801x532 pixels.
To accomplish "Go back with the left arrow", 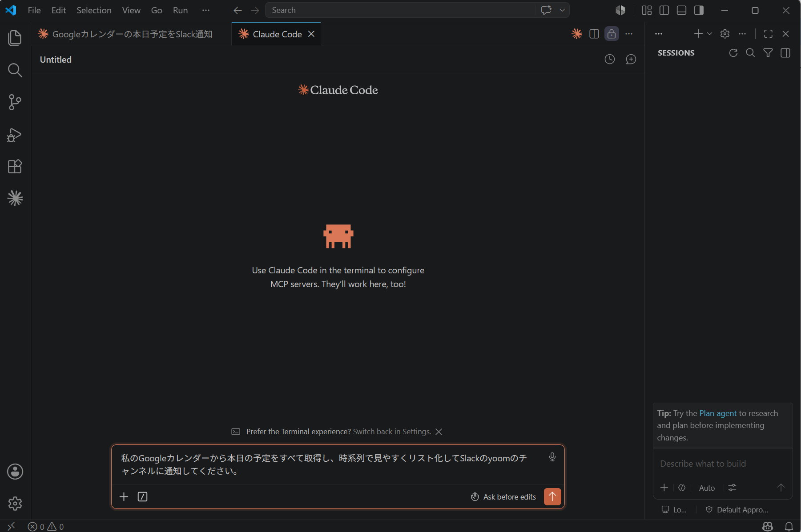I will pyautogui.click(x=237, y=10).
